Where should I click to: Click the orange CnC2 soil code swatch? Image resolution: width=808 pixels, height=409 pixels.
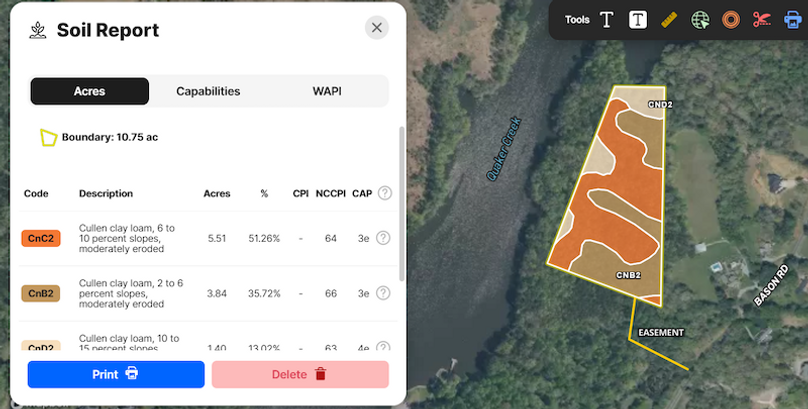point(41,238)
